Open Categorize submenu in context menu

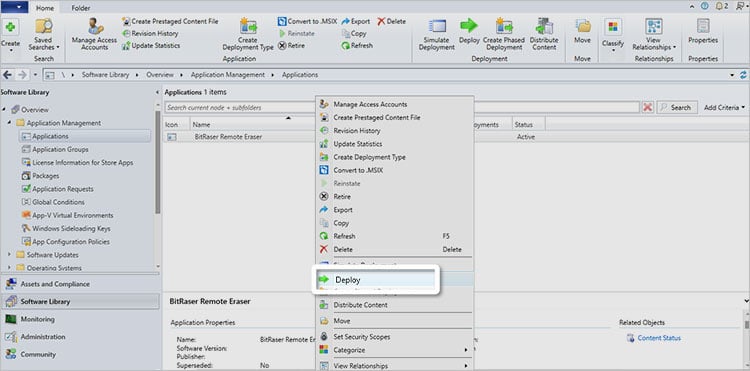point(395,350)
